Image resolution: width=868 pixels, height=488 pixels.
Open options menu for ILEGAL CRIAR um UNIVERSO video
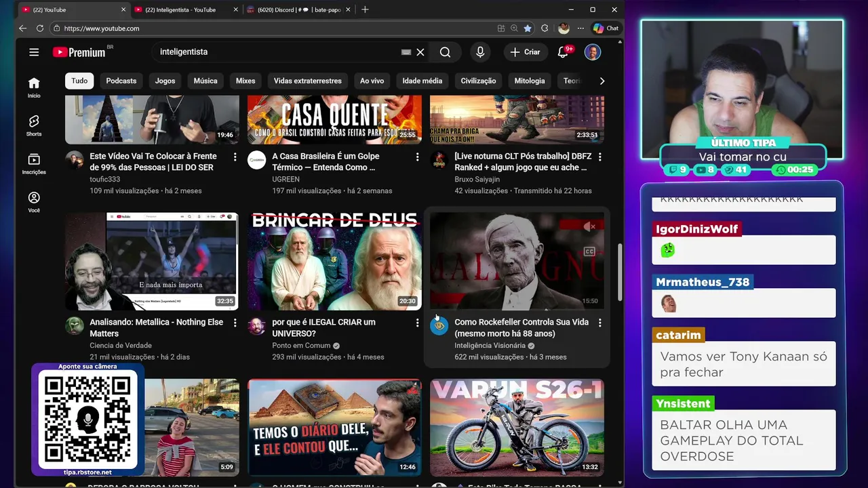[418, 323]
